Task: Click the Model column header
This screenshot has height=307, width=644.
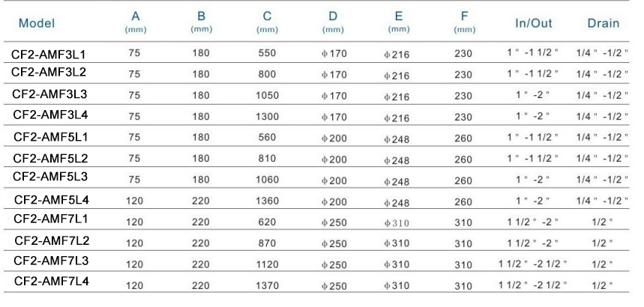Action: (x=37, y=23)
